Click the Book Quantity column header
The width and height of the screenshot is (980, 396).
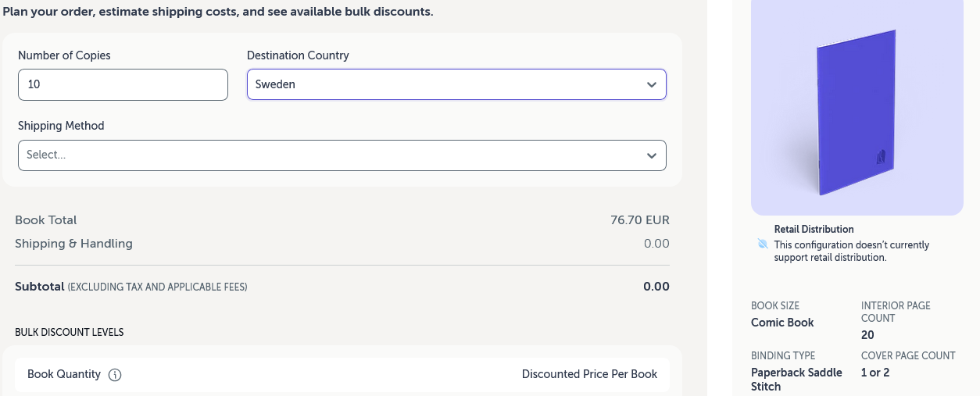coord(64,374)
